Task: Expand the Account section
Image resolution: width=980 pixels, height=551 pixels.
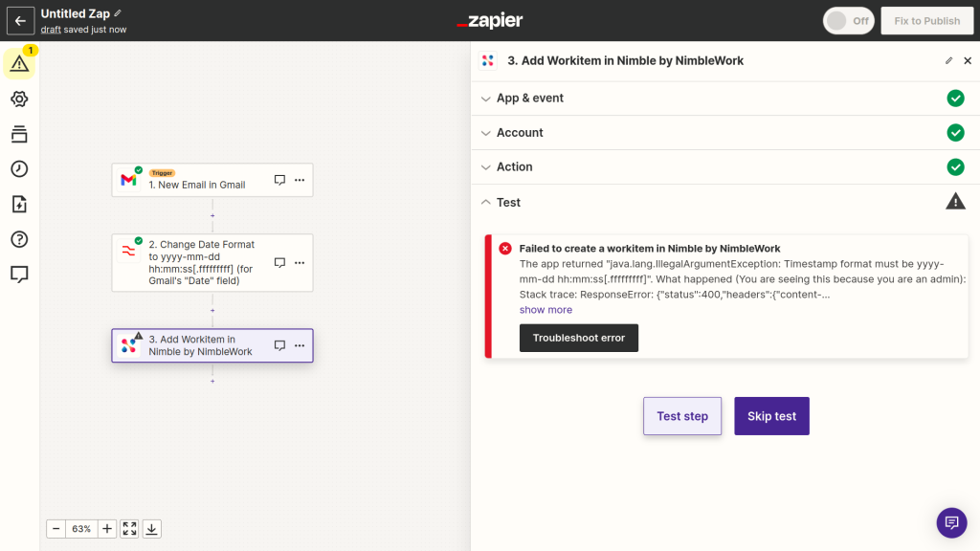Action: [x=522, y=132]
